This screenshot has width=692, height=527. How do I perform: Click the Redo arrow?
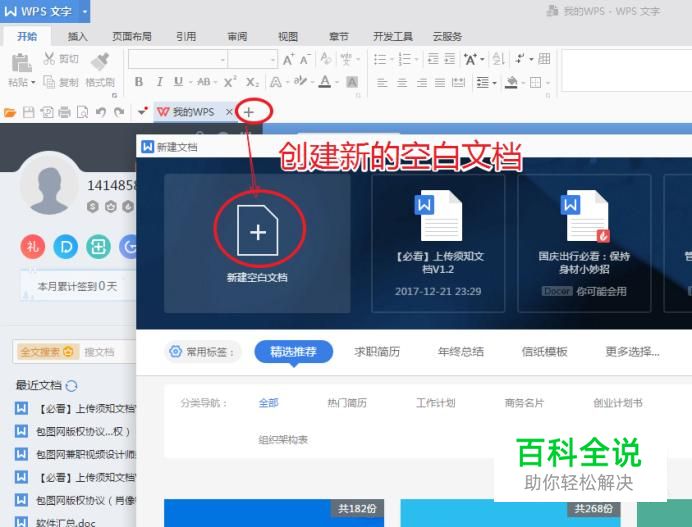point(119,112)
